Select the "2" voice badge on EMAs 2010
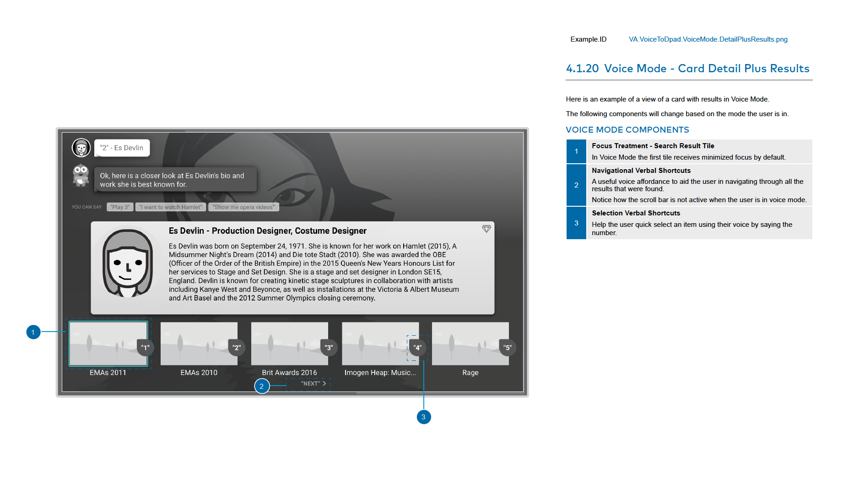 tap(237, 348)
